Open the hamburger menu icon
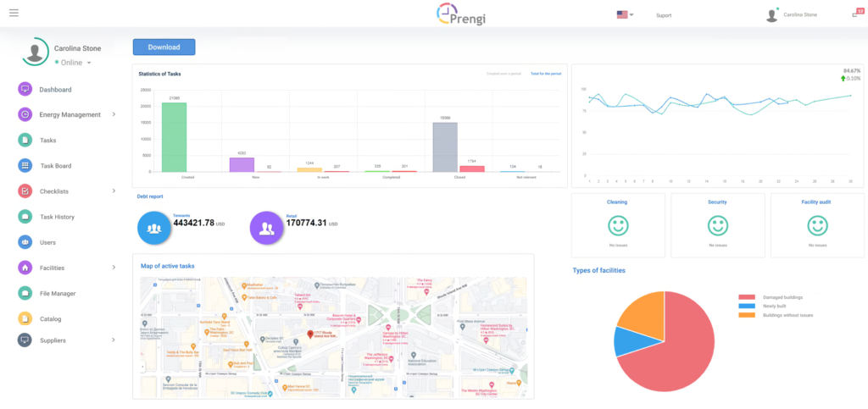Viewport: 868px width, 409px height. (14, 13)
